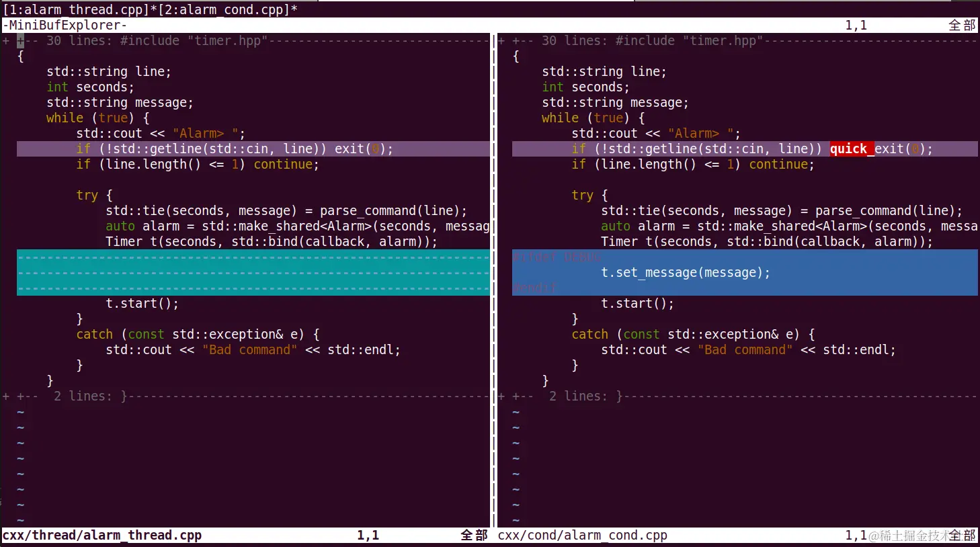
Task: Click the cyan filler block in left pane
Action: [253, 272]
